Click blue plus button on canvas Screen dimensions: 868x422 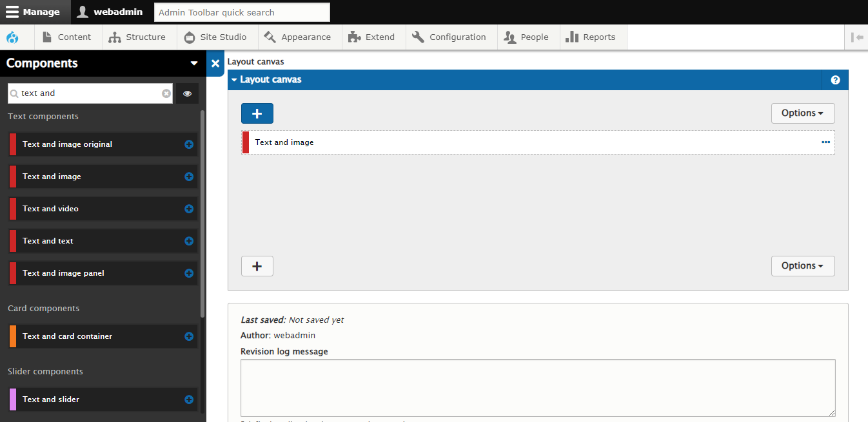(257, 113)
